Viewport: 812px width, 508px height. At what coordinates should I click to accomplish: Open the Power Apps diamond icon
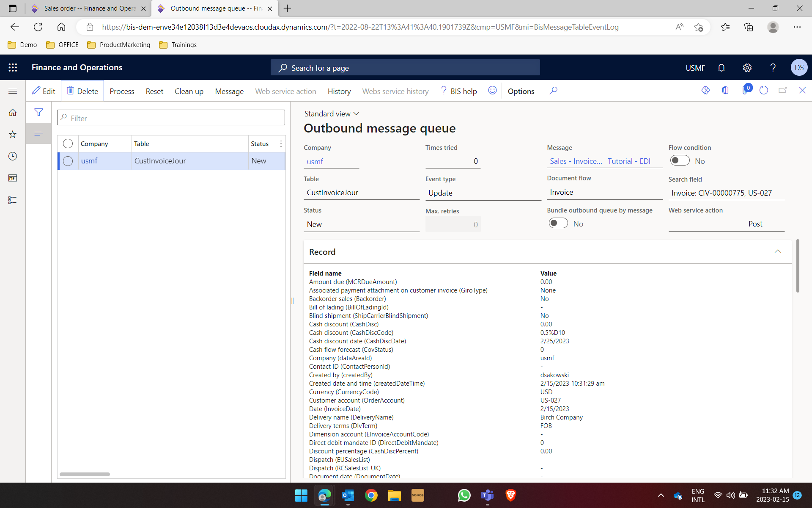click(x=705, y=90)
